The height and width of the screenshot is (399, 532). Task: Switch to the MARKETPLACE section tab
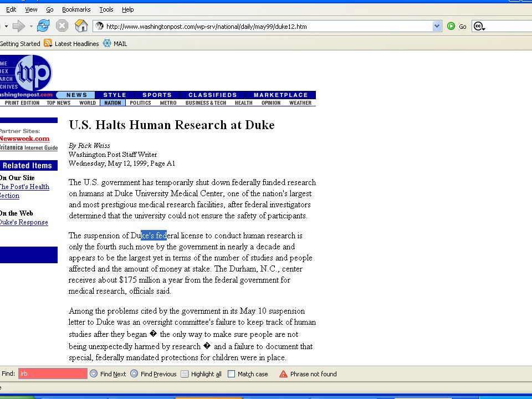pyautogui.click(x=280, y=95)
